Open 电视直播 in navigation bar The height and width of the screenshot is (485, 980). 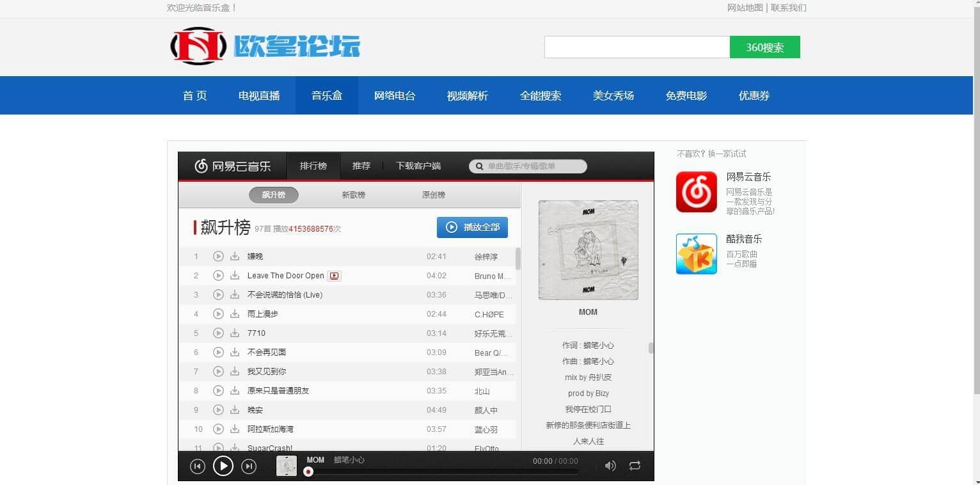pyautogui.click(x=259, y=95)
